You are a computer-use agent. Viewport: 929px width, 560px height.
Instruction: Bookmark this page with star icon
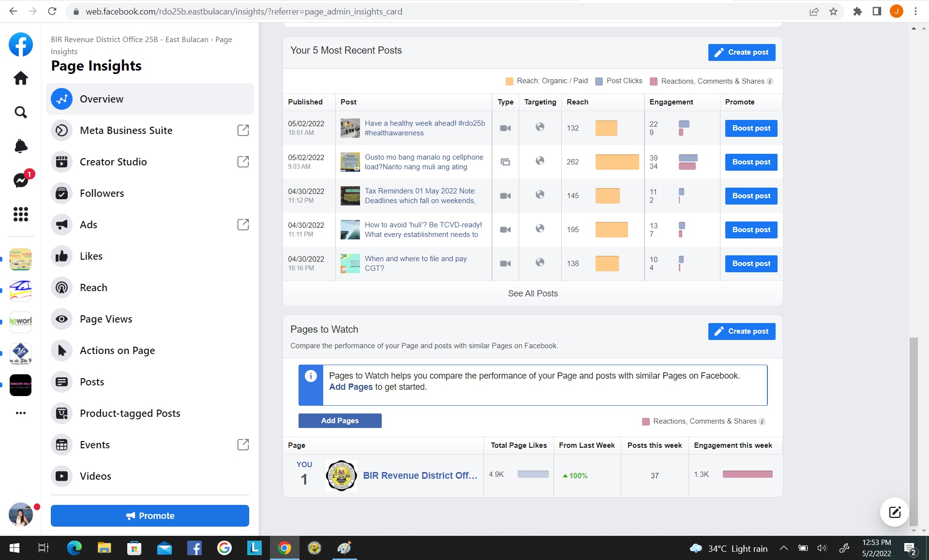833,11
